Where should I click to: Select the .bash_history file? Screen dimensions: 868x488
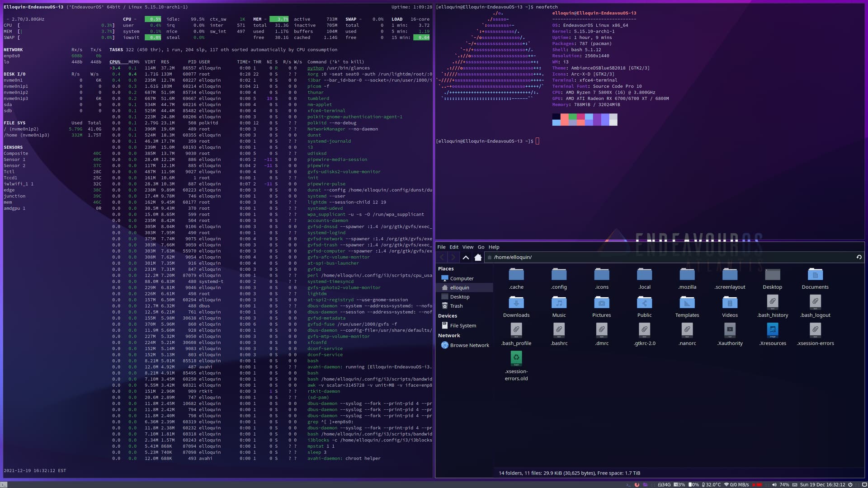tap(772, 306)
